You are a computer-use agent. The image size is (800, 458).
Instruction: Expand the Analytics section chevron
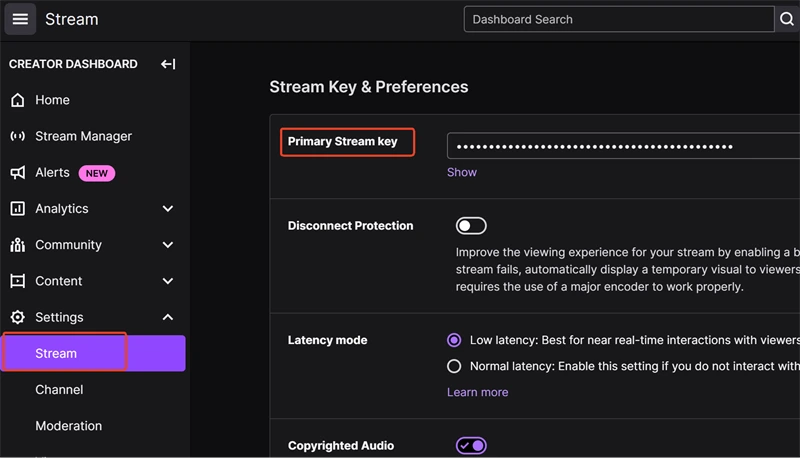point(167,208)
